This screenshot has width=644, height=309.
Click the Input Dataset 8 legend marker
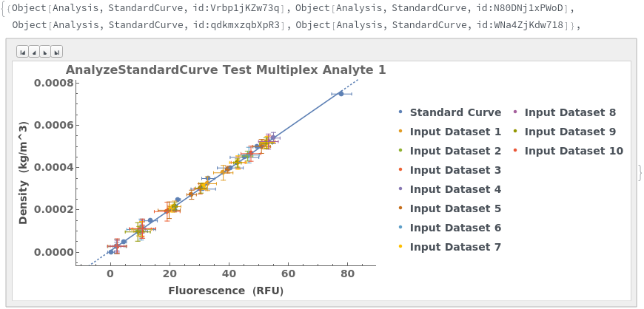point(515,112)
